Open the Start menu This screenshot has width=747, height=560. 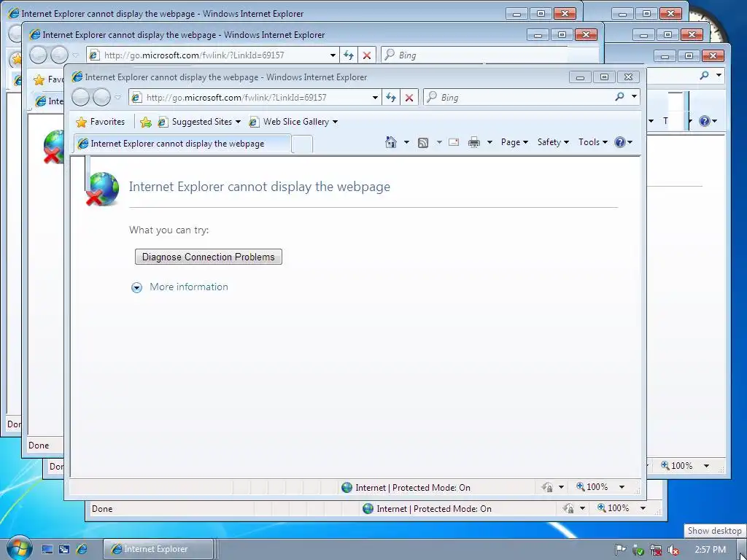coord(20,548)
